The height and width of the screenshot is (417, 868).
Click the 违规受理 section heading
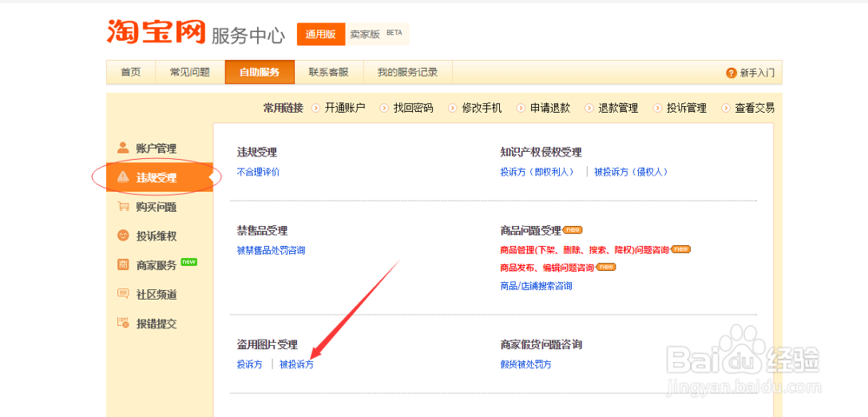[257, 152]
